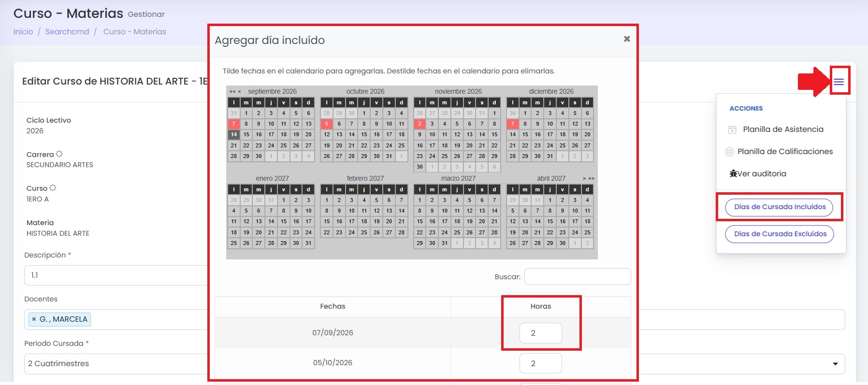Select the 05/10/2026 date cell
The width and height of the screenshot is (868, 385).
coord(333,363)
